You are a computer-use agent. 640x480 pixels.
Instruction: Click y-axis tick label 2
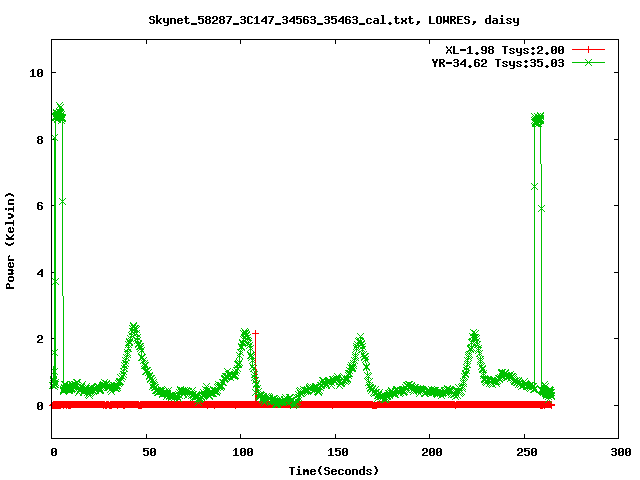click(x=40, y=339)
